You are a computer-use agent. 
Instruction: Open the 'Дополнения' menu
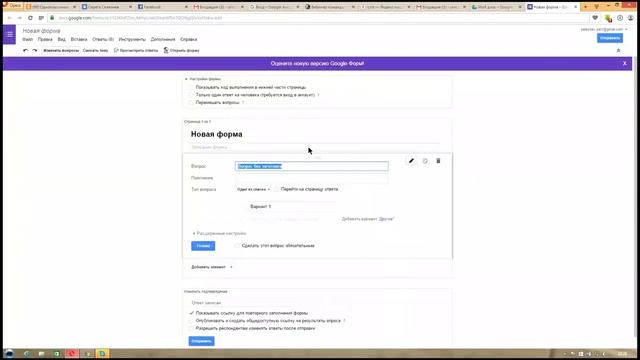pyautogui.click(x=163, y=39)
